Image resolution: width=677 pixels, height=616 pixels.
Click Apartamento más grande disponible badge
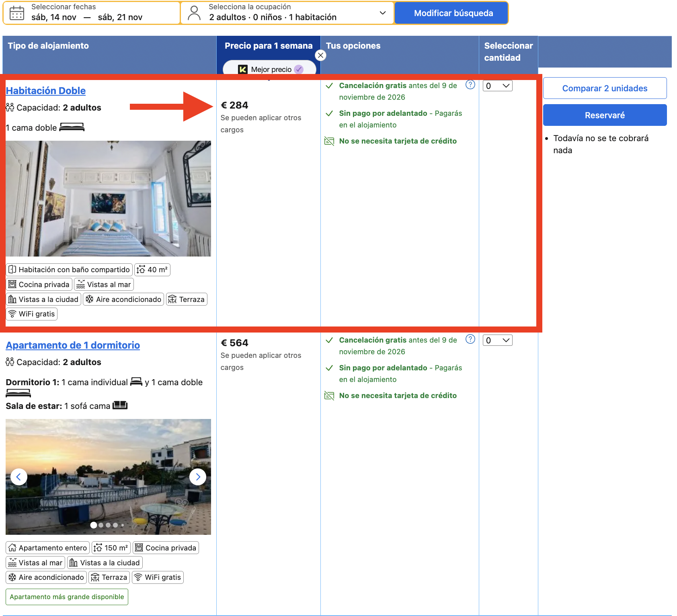point(67,597)
